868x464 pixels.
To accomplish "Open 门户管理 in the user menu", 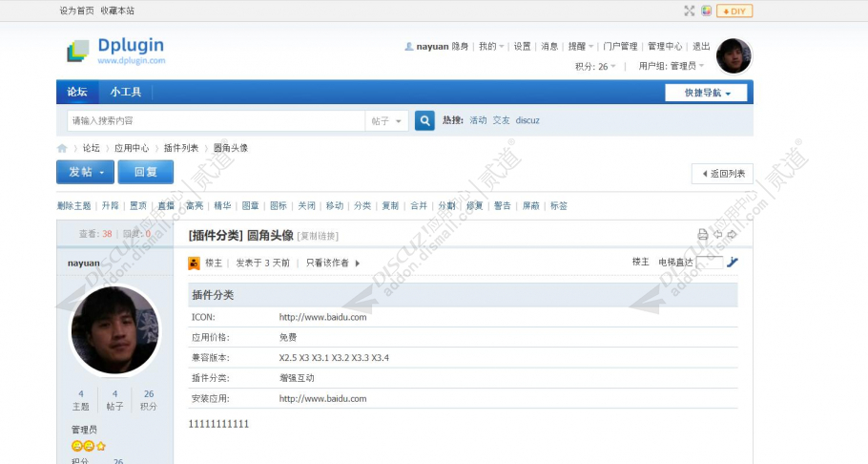I will pyautogui.click(x=621, y=47).
